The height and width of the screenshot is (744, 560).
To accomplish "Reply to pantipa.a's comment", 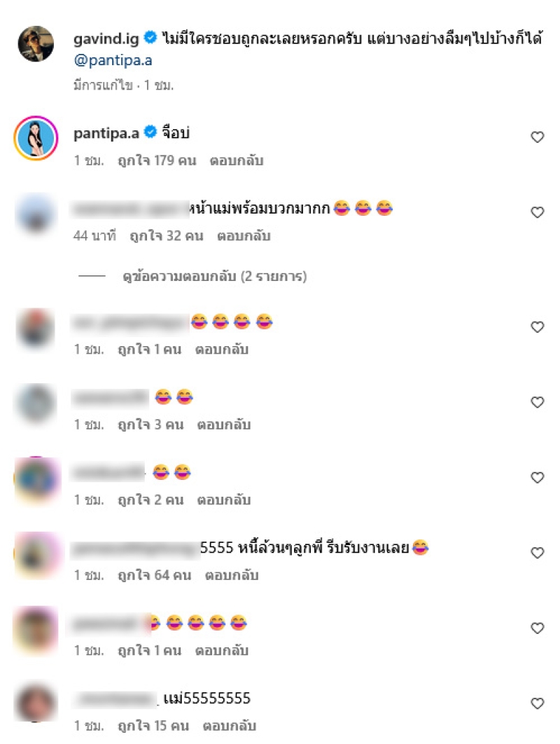I will pos(236,160).
